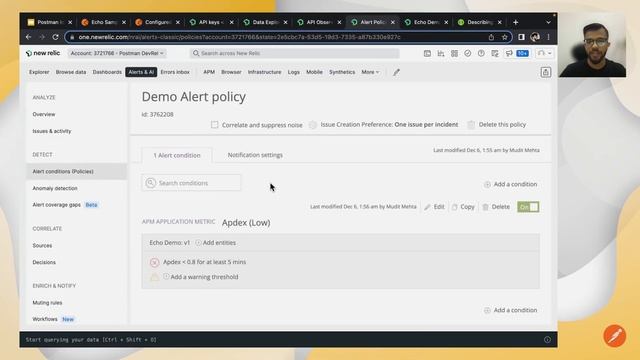
Task: Click Add entities next to Echo Demo: v1
Action: 216,243
